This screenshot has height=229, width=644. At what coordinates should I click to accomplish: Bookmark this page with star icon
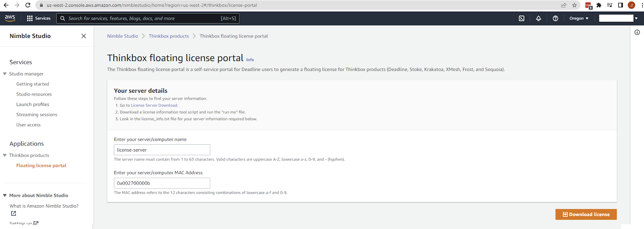(574, 5)
